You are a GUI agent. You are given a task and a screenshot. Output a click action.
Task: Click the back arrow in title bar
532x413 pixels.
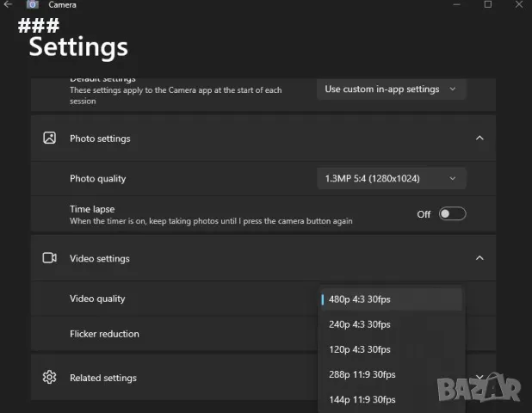pos(8,5)
